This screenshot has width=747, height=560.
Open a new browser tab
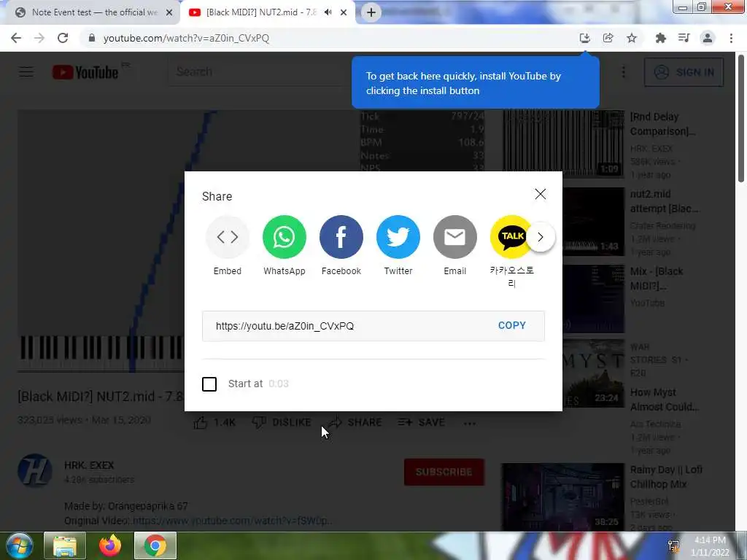tap(371, 12)
